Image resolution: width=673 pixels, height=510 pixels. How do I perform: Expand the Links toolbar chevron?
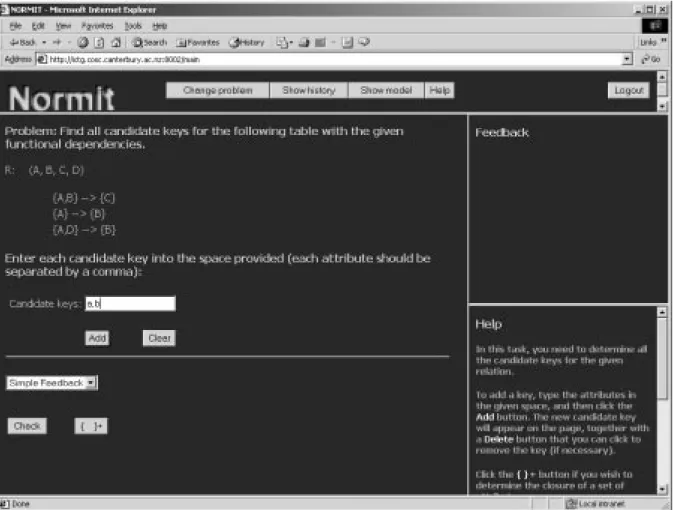click(664, 41)
